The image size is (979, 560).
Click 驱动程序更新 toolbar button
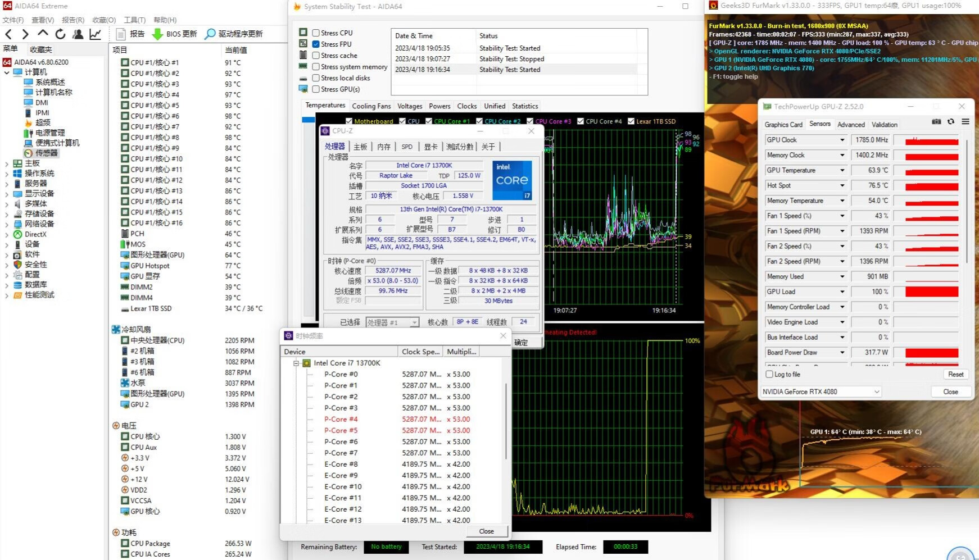click(233, 34)
